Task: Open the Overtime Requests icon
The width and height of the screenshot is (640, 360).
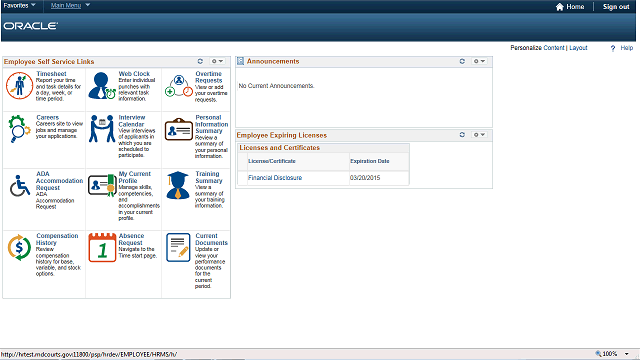Action: [x=179, y=86]
